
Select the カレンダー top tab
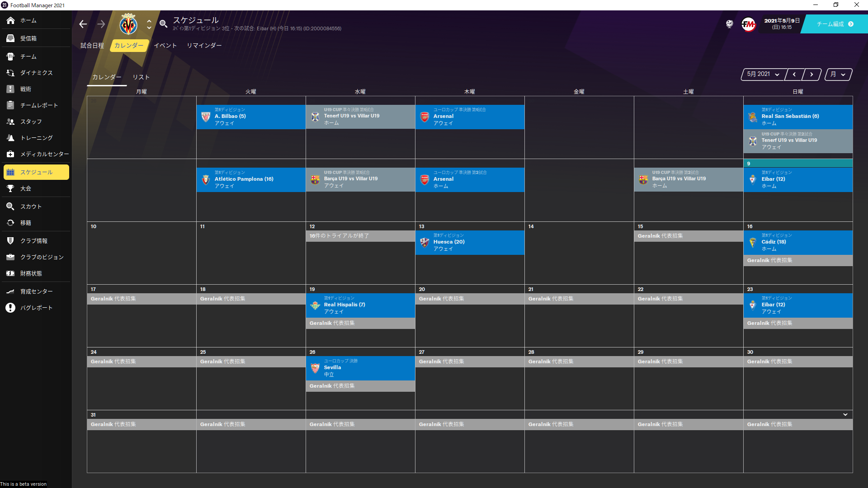coord(129,46)
